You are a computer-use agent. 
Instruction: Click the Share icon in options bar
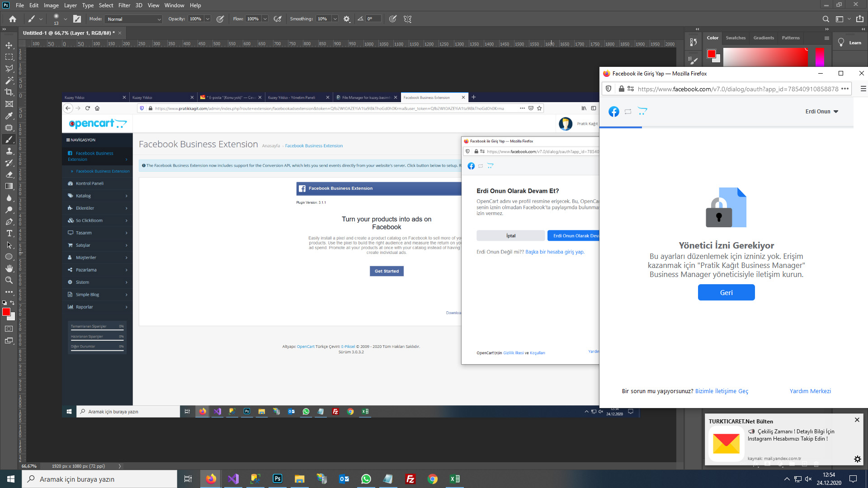(860, 19)
